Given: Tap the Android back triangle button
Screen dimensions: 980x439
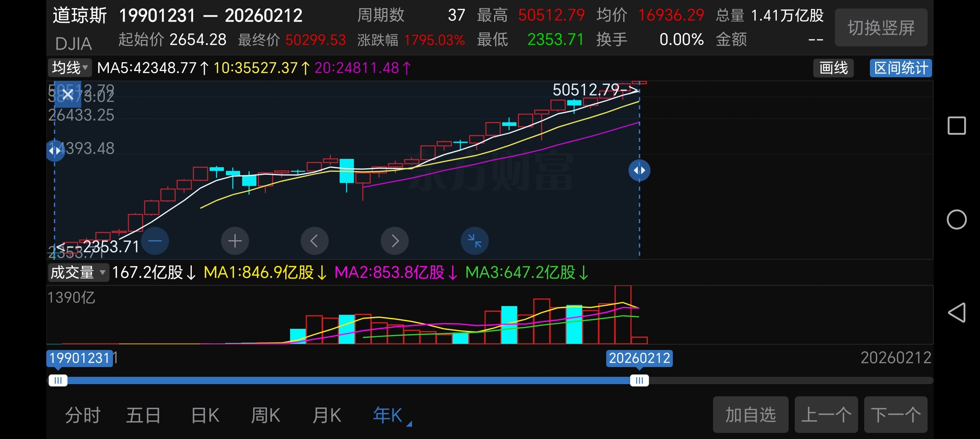Looking at the screenshot, I should pos(956,313).
